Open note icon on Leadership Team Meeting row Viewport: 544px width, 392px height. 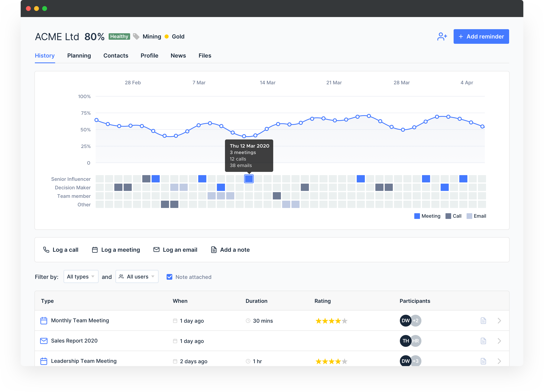tap(483, 361)
